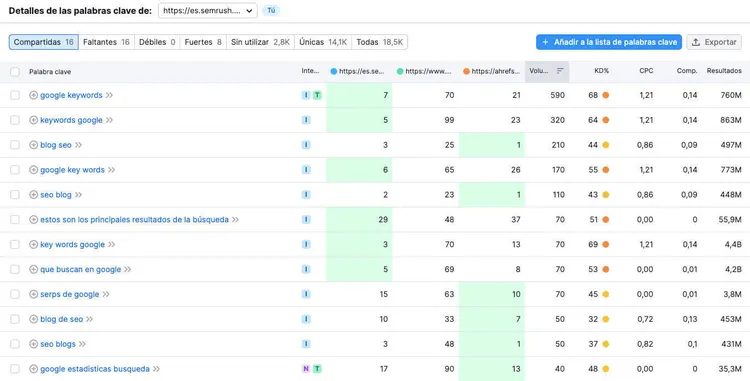The image size is (750, 381).
Task: Click the Exportar button
Action: click(x=714, y=42)
